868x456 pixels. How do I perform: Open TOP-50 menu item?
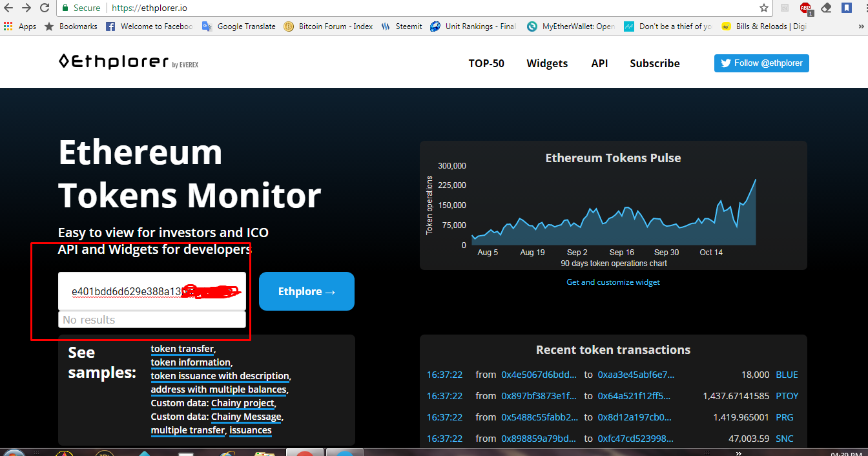[x=486, y=63]
